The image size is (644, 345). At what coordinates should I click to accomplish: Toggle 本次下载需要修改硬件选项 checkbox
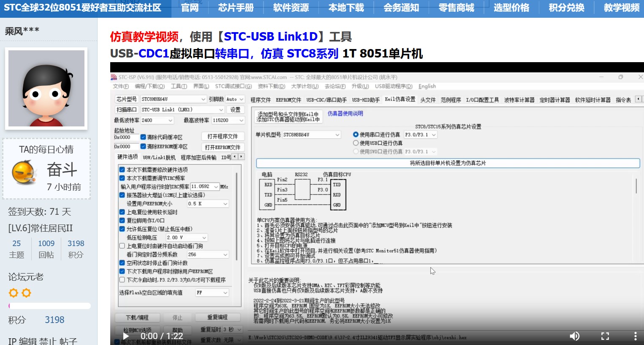pyautogui.click(x=122, y=170)
